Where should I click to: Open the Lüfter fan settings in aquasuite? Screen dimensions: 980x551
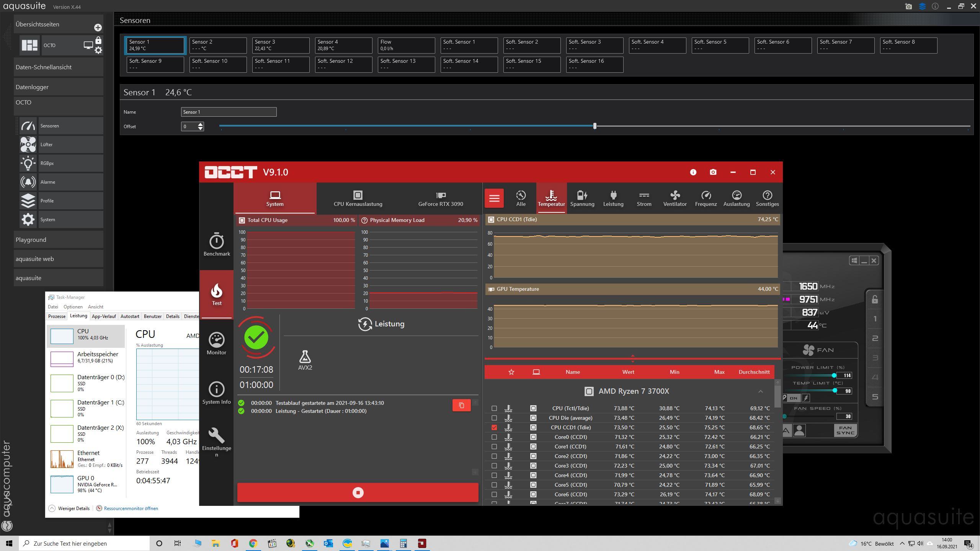click(61, 144)
